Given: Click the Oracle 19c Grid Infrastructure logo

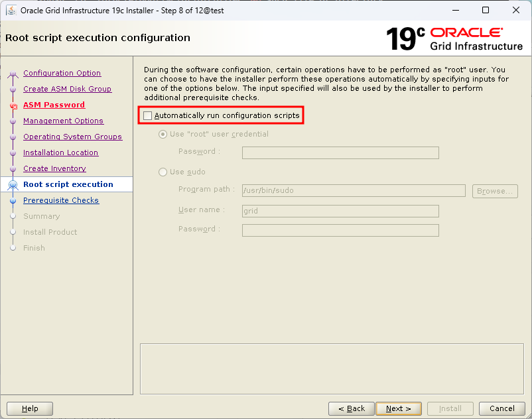Looking at the screenshot, I should 454,39.
